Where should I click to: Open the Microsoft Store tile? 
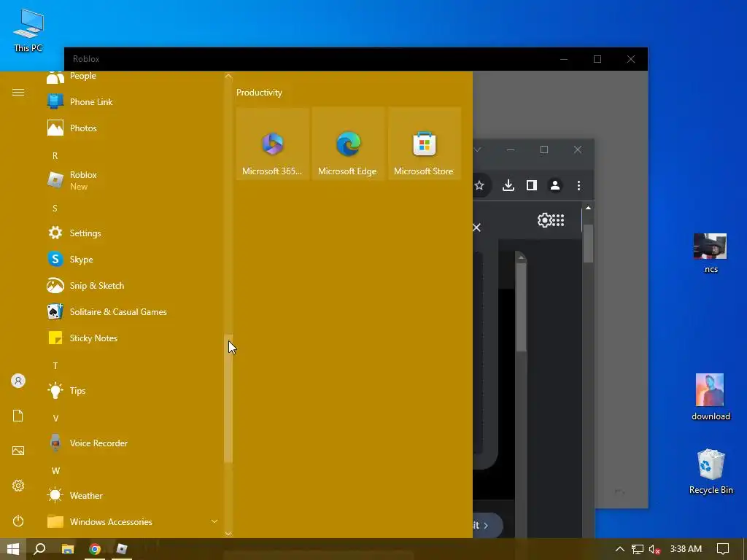pyautogui.click(x=425, y=144)
